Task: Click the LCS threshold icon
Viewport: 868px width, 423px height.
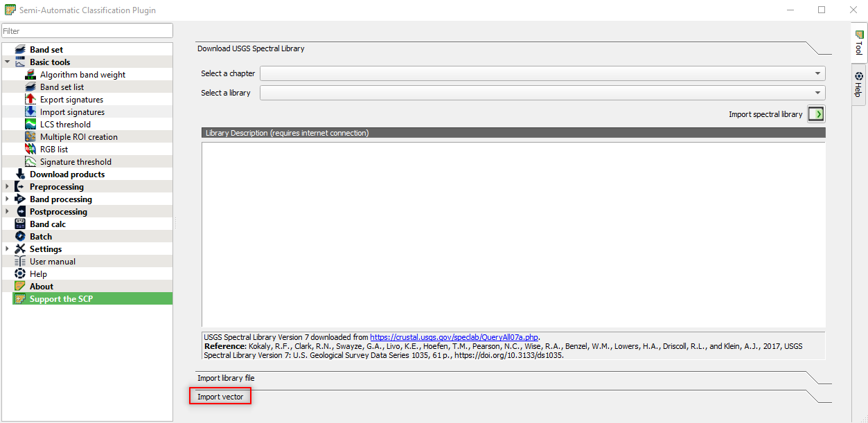Action: coord(30,125)
